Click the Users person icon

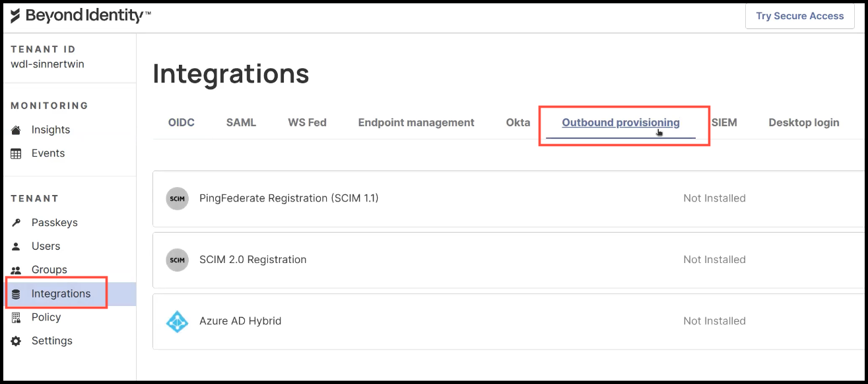pos(17,247)
